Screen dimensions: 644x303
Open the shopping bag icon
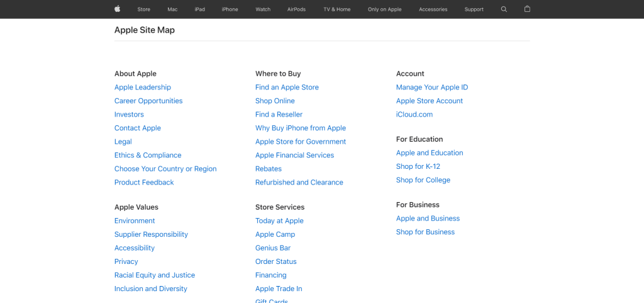(528, 9)
